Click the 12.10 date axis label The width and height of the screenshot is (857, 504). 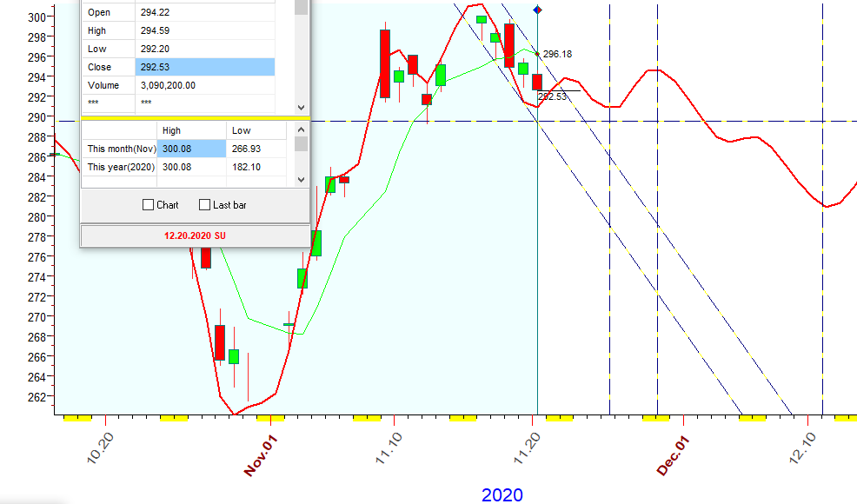point(807,448)
